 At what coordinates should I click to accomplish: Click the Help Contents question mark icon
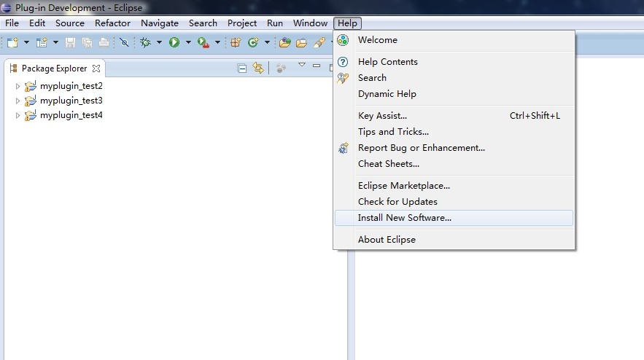click(x=343, y=62)
